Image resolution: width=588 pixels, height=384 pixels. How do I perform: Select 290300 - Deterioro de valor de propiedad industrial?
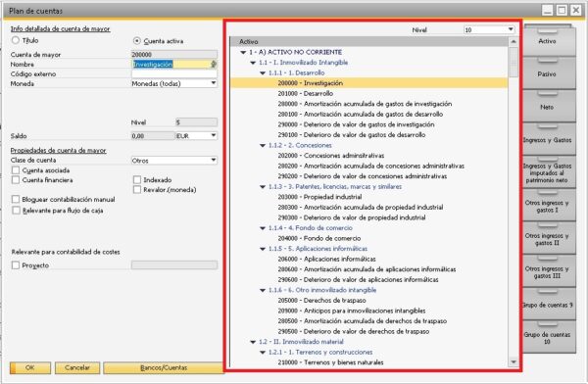point(352,217)
